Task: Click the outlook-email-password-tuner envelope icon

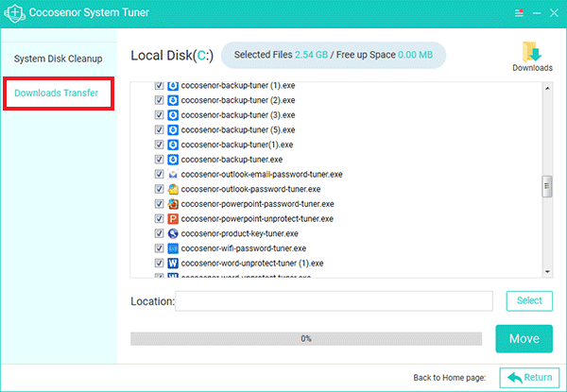Action: tap(173, 174)
